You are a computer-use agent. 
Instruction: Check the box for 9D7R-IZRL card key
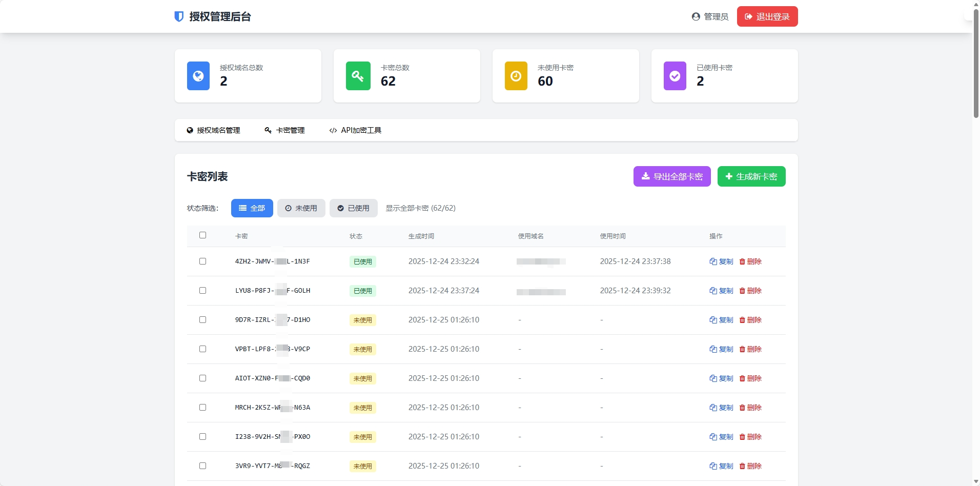point(202,320)
